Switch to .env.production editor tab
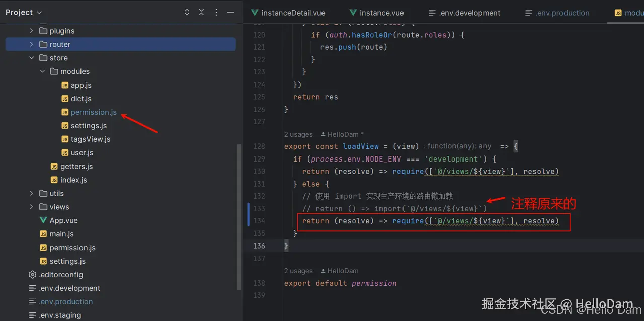The height and width of the screenshot is (321, 644). pos(557,13)
